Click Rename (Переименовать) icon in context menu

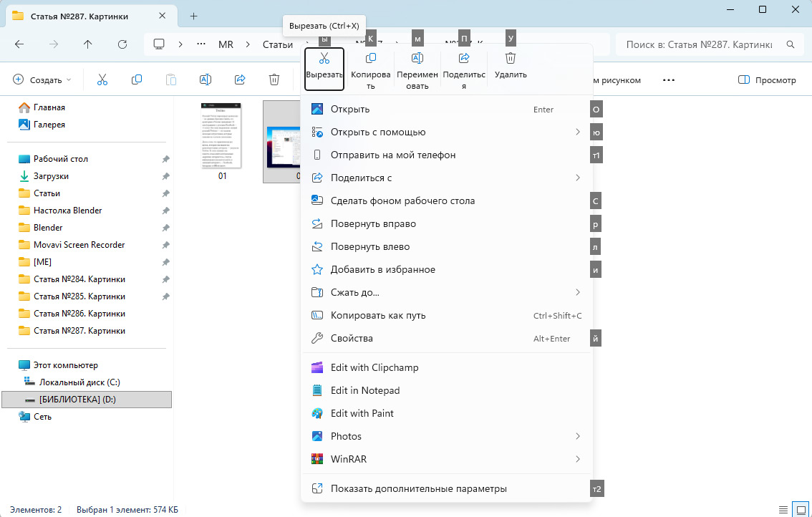click(417, 59)
